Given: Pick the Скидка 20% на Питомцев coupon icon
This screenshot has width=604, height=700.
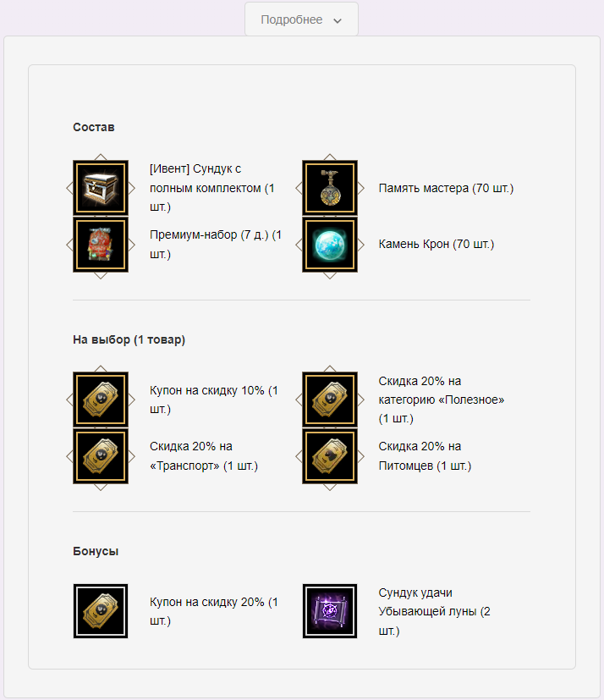Looking at the screenshot, I should click(x=330, y=455).
